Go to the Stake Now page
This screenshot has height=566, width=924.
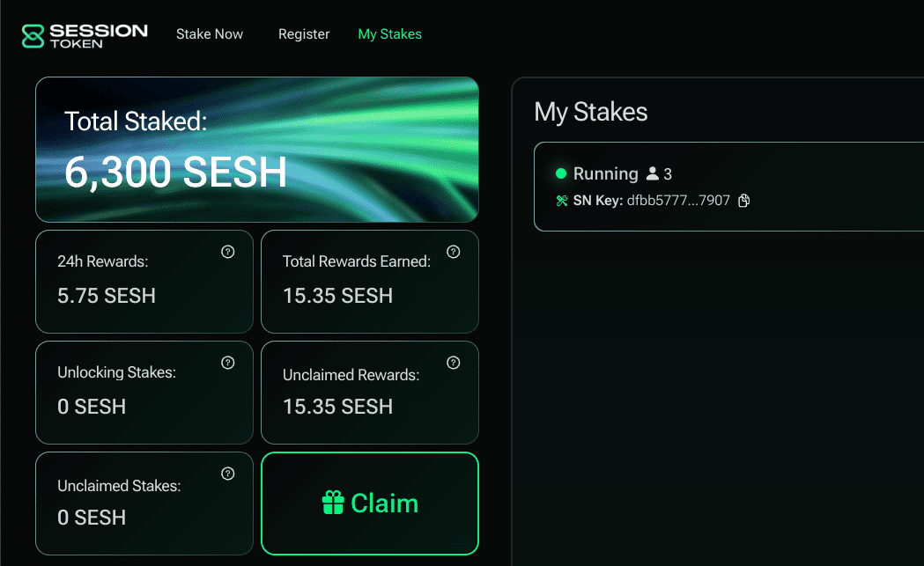tap(210, 34)
